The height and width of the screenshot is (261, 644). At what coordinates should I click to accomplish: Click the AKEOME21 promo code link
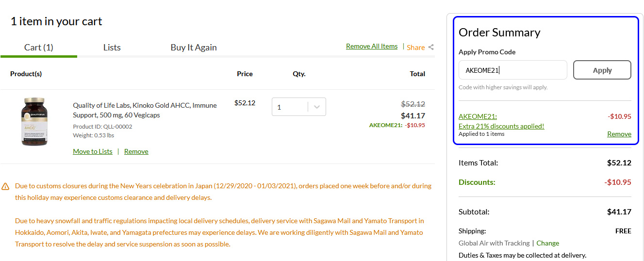478,116
